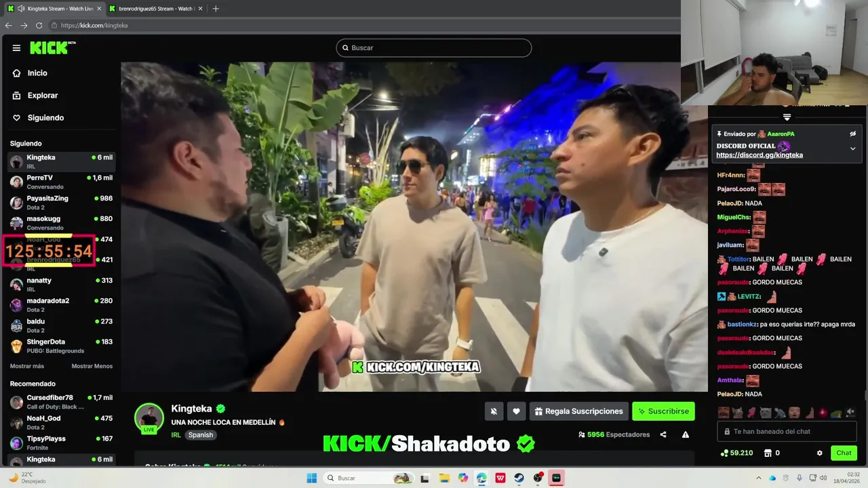Screen dimensions: 868x488
Task: Click the share icon next to Espectadores
Action: point(663,434)
